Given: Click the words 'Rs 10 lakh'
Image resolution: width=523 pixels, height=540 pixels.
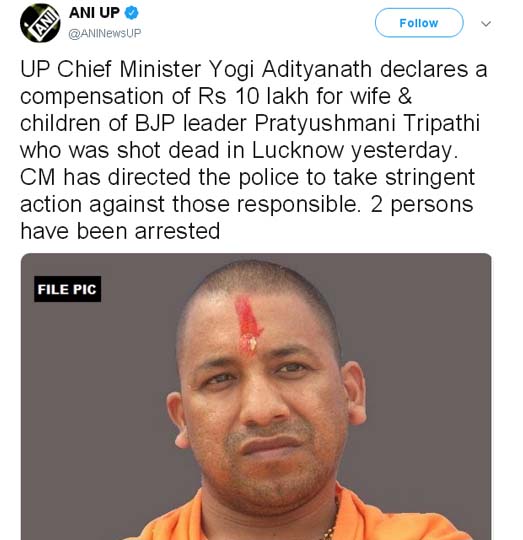Looking at the screenshot, I should coord(253,96).
